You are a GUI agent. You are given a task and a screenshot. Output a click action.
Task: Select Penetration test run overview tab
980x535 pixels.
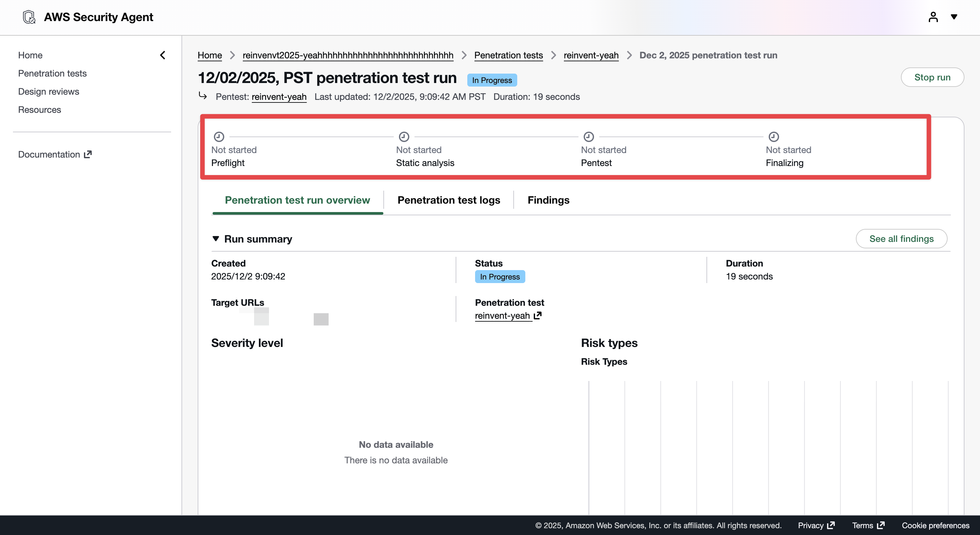(297, 200)
